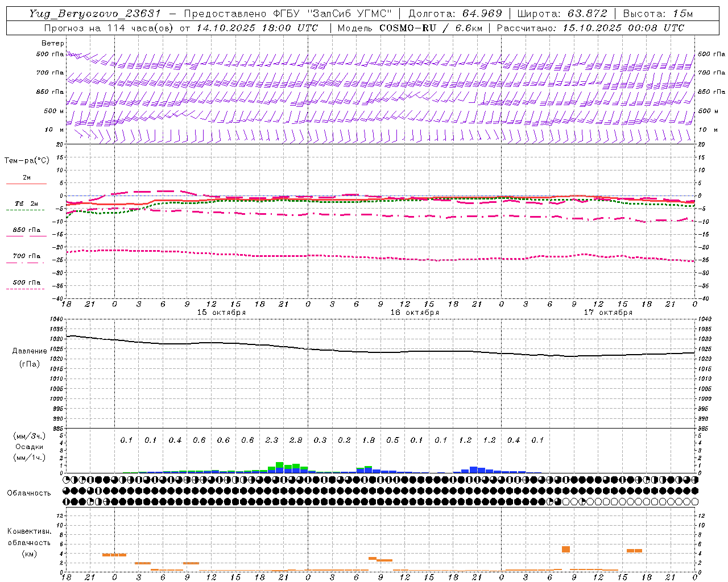Select the Облачность cloud cover label

point(29,493)
